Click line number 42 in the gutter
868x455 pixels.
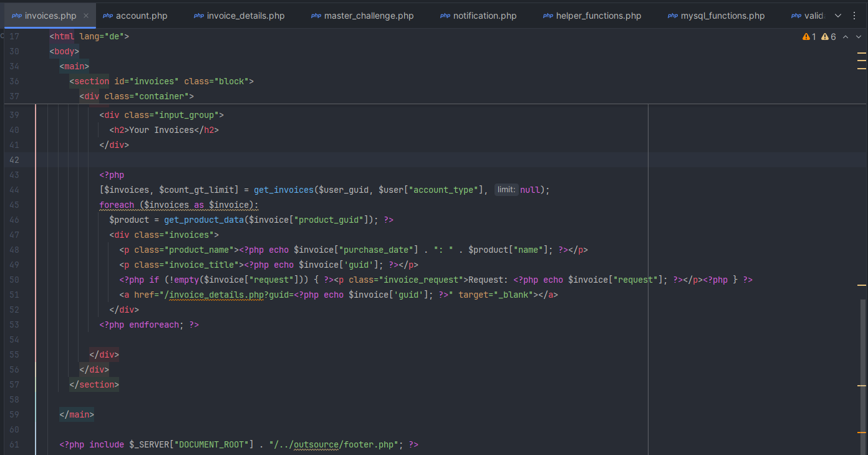tap(14, 160)
